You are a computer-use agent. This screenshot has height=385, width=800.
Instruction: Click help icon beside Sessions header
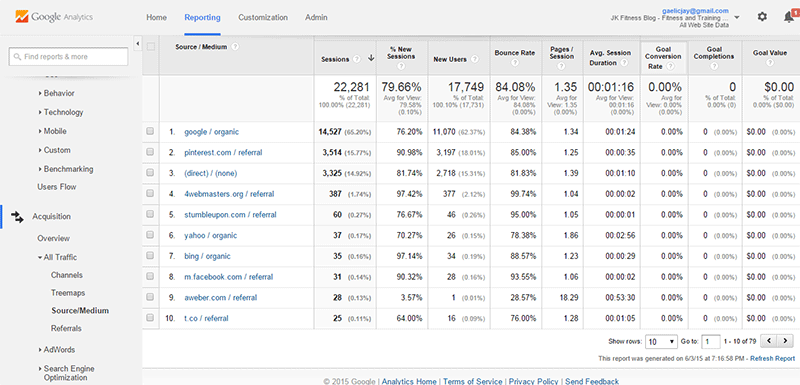pyautogui.click(x=357, y=59)
